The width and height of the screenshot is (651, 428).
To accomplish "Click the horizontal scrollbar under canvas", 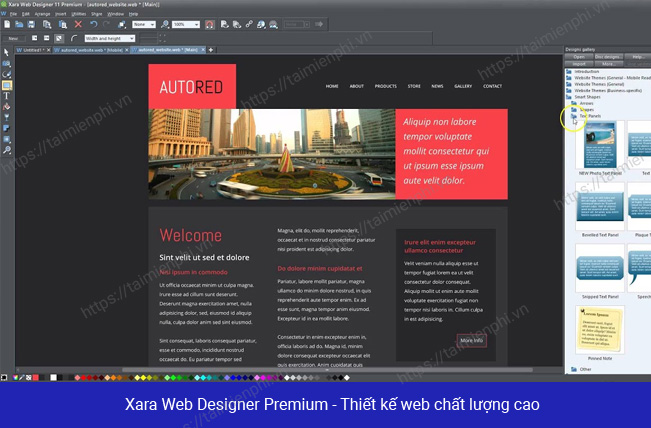I will click(327, 369).
